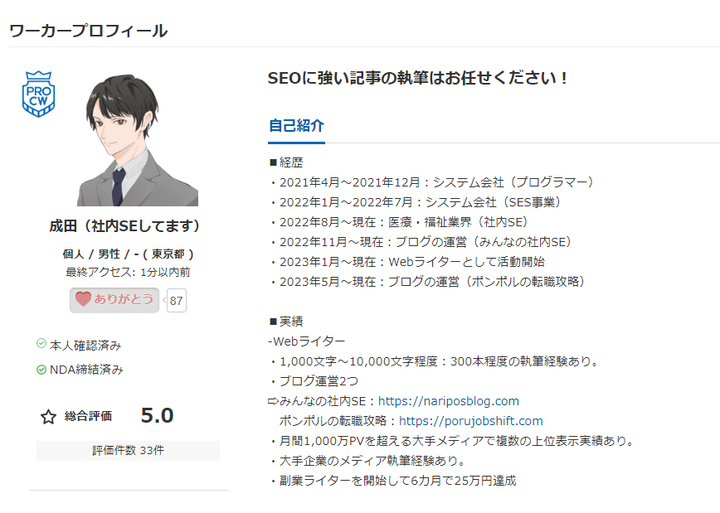Click the SEOに強い記事の執筆 headline

click(x=417, y=78)
